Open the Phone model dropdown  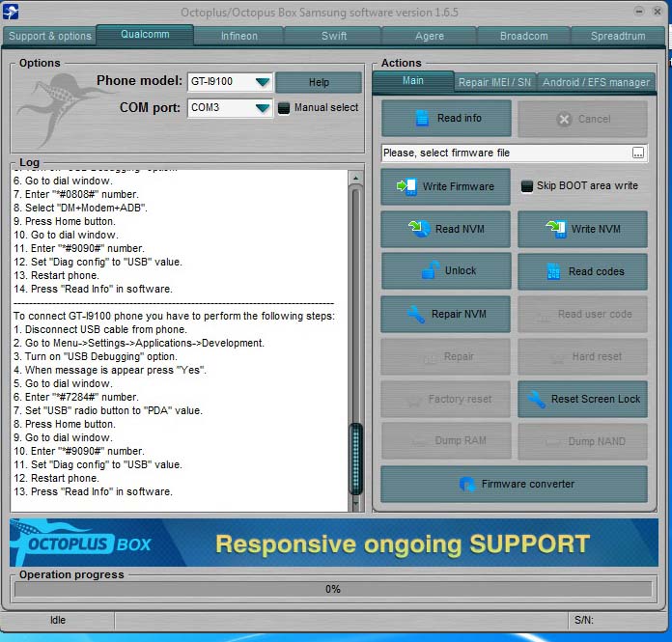coord(263,82)
